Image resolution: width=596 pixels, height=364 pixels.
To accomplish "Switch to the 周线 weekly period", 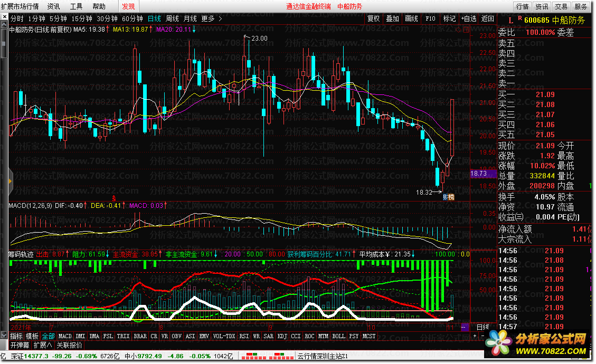I will pyautogui.click(x=172, y=18).
